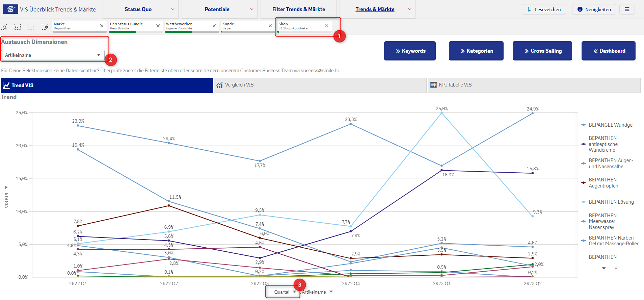644x300 pixels.
Task: Remove the Marke Bepanthen filter
Action: click(x=102, y=26)
